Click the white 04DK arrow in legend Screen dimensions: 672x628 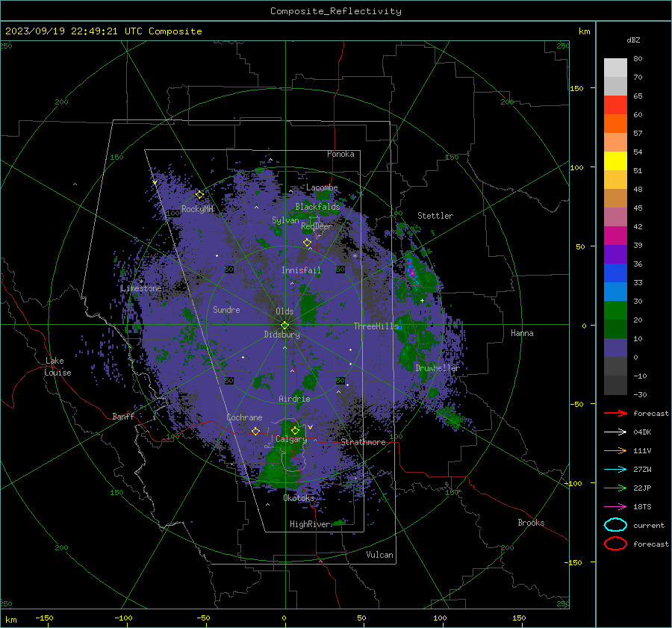click(615, 432)
